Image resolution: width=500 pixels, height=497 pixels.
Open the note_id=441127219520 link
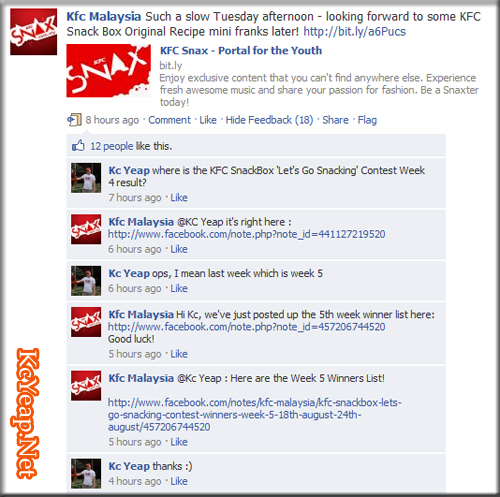(x=247, y=234)
